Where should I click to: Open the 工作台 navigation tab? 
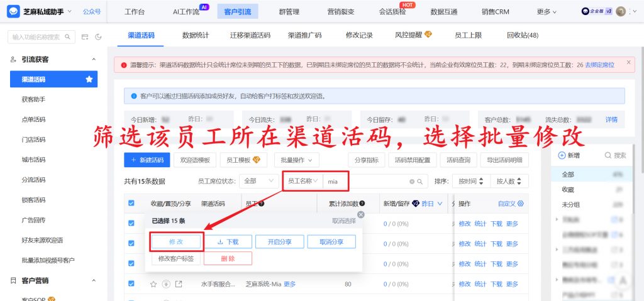(135, 12)
